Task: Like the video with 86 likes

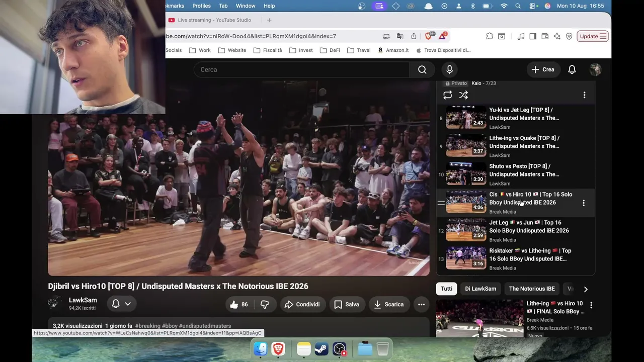Action: tap(239, 304)
